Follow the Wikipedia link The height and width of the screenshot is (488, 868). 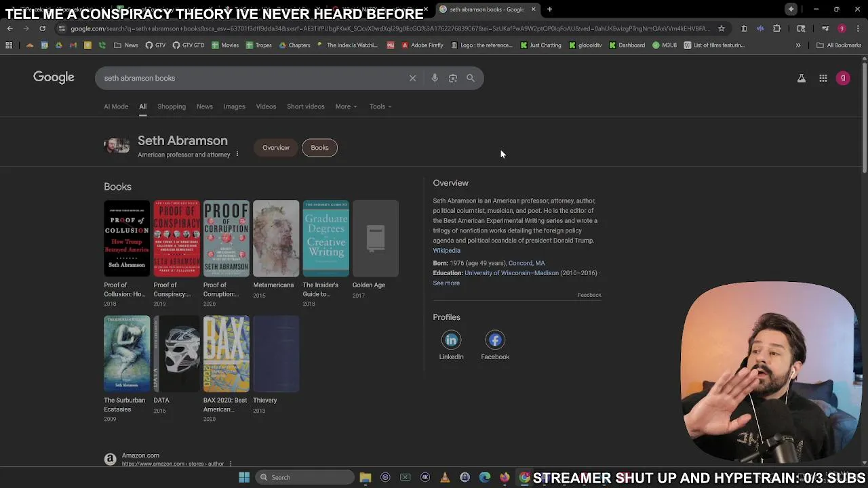[x=446, y=251]
